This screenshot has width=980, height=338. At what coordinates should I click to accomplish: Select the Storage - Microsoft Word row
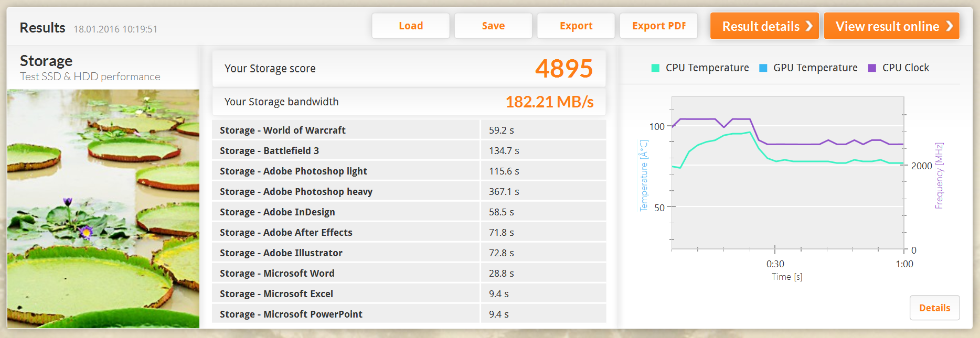pos(409,273)
